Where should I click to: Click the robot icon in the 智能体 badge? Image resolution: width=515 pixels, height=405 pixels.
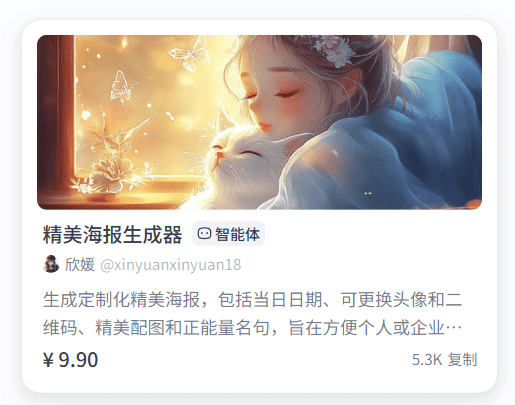point(204,234)
